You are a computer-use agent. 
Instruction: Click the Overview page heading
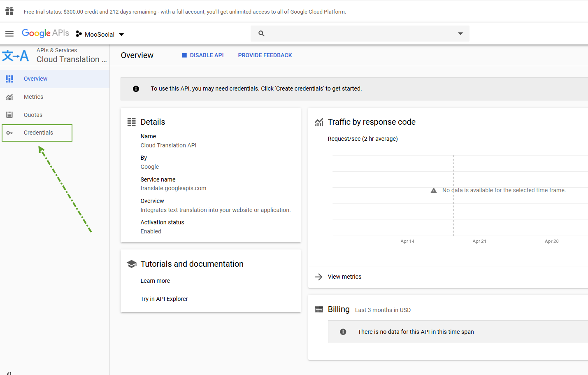pos(137,55)
